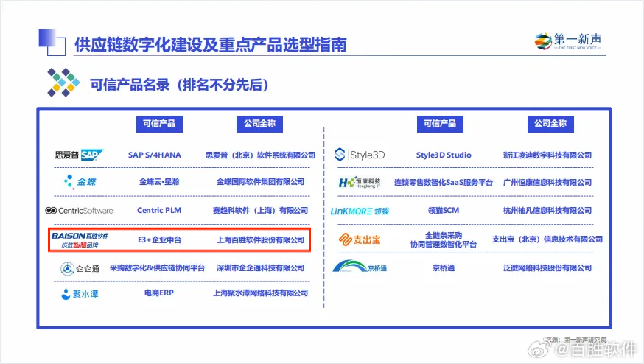
Task: Select 全链条采购协同管理数智化平台 text
Action: pyautogui.click(x=444, y=240)
